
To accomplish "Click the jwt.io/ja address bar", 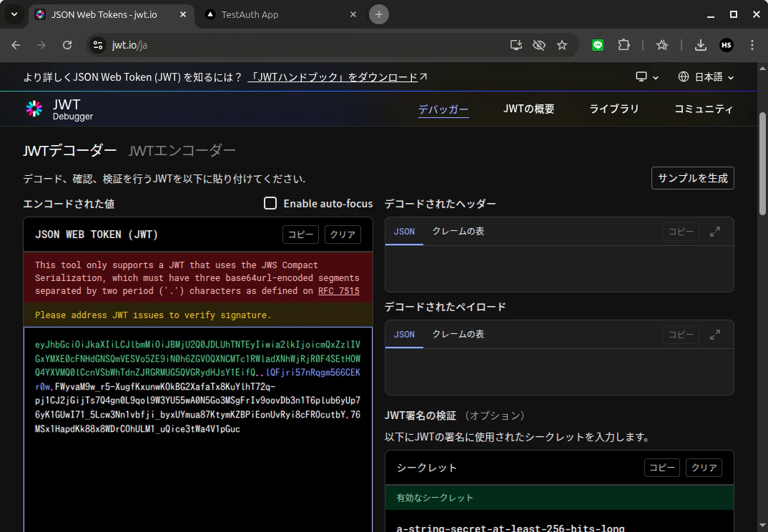I will [304, 45].
